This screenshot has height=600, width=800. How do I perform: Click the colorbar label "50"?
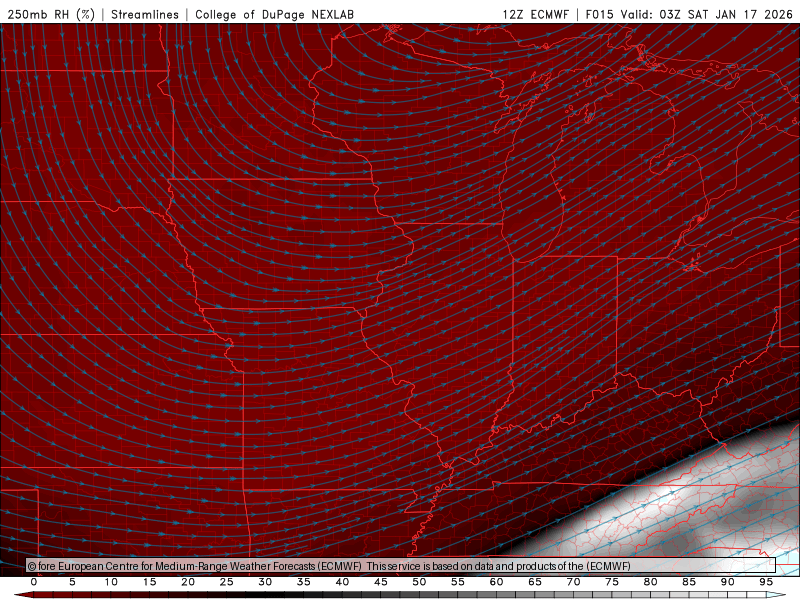click(419, 582)
